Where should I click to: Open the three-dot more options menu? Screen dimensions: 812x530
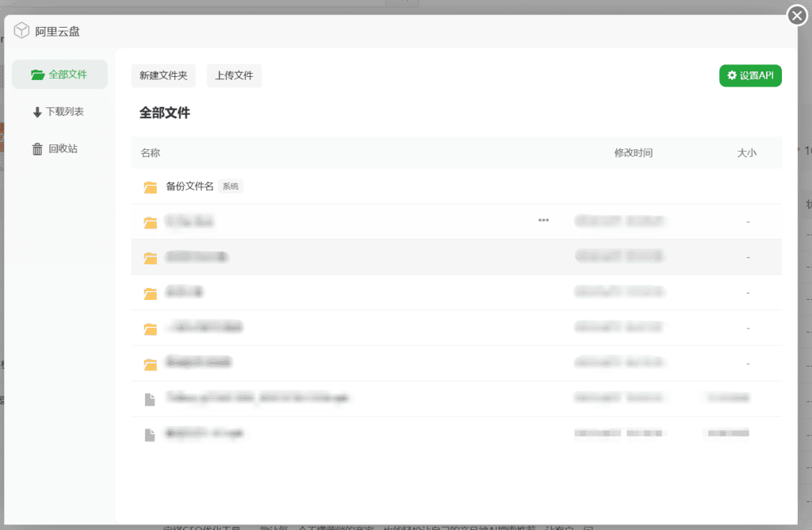coord(543,221)
